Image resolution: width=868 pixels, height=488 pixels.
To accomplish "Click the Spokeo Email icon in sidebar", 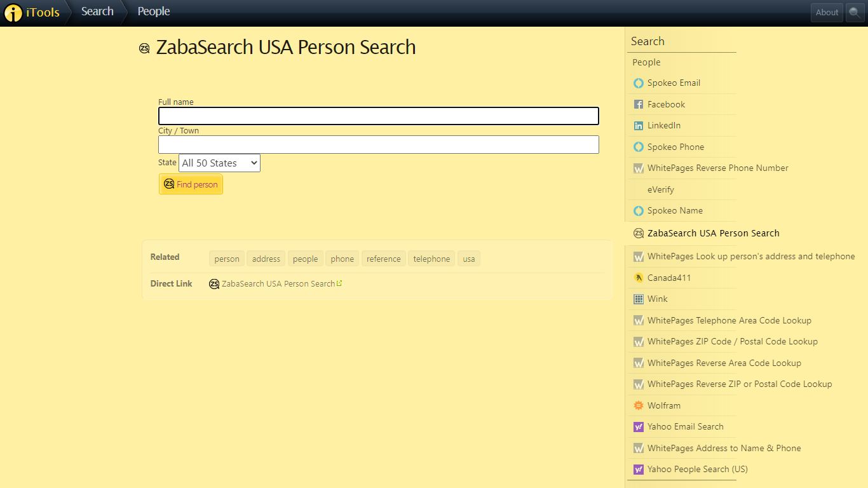I will tap(639, 83).
